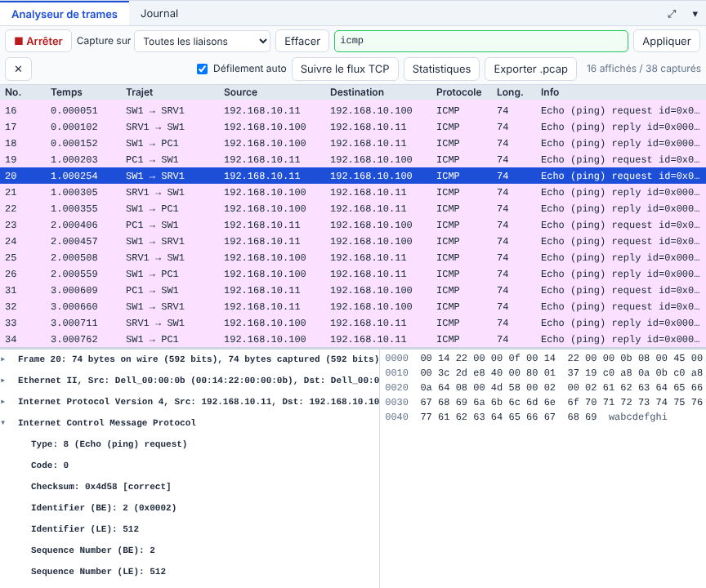Image resolution: width=706 pixels, height=588 pixels.
Task: Click into the icmp filter field
Action: tap(480, 41)
